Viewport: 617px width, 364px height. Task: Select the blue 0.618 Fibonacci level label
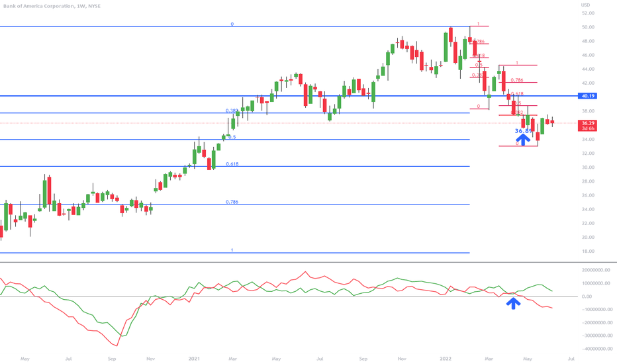[232, 163]
